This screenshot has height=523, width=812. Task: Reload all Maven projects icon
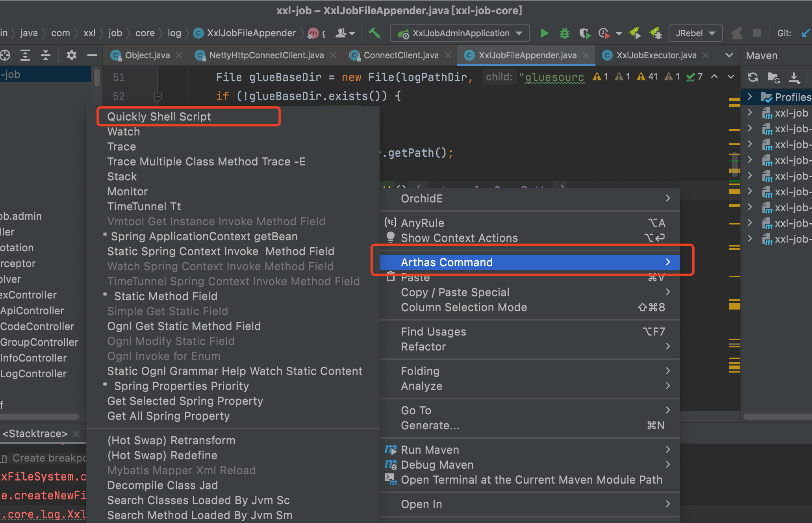753,77
